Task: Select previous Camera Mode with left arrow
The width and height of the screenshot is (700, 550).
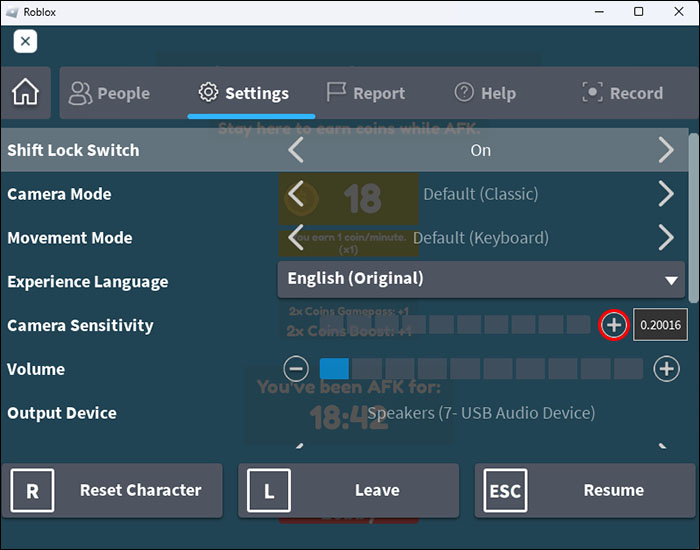Action: click(296, 194)
